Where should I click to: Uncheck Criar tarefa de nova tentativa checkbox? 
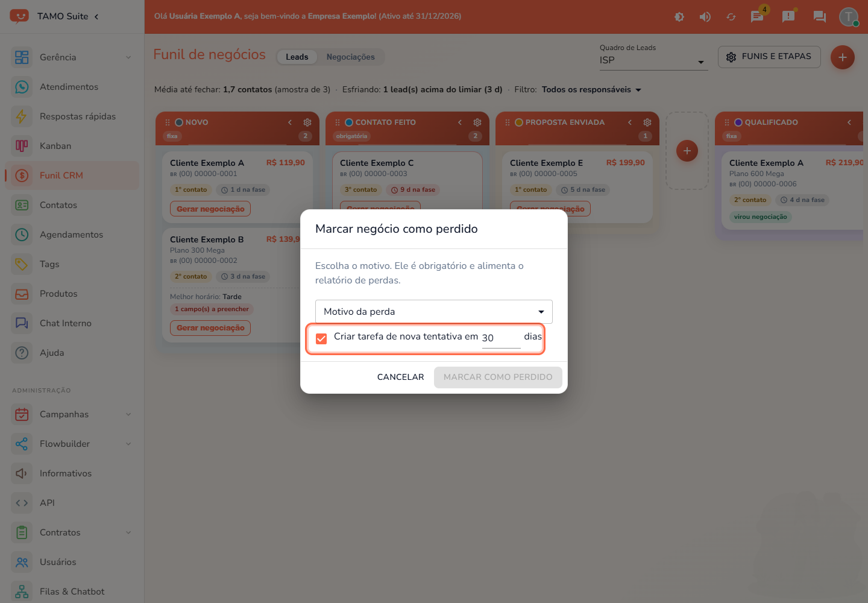[x=321, y=338]
